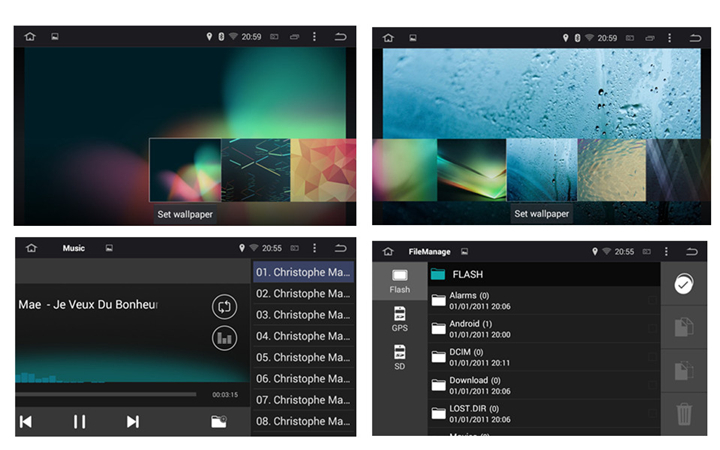Skip to next track in Music player
The height and width of the screenshot is (450, 720).
(x=132, y=421)
